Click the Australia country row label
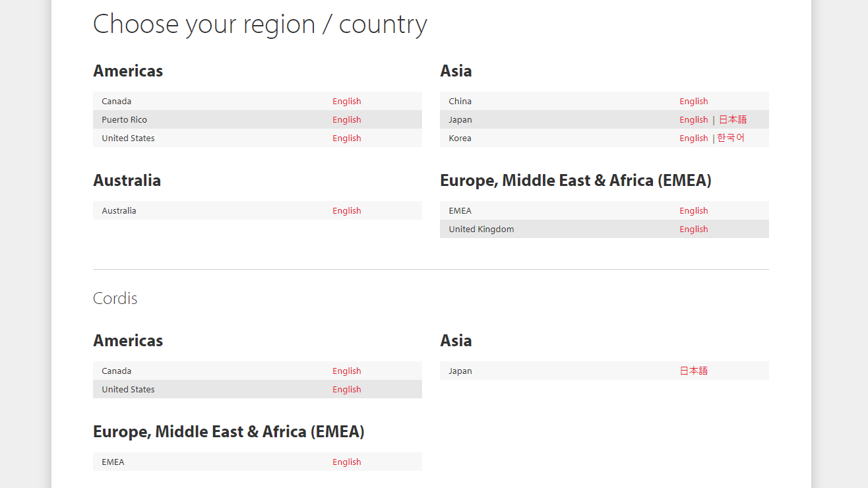Image resolution: width=868 pixels, height=488 pixels. [x=119, y=210]
